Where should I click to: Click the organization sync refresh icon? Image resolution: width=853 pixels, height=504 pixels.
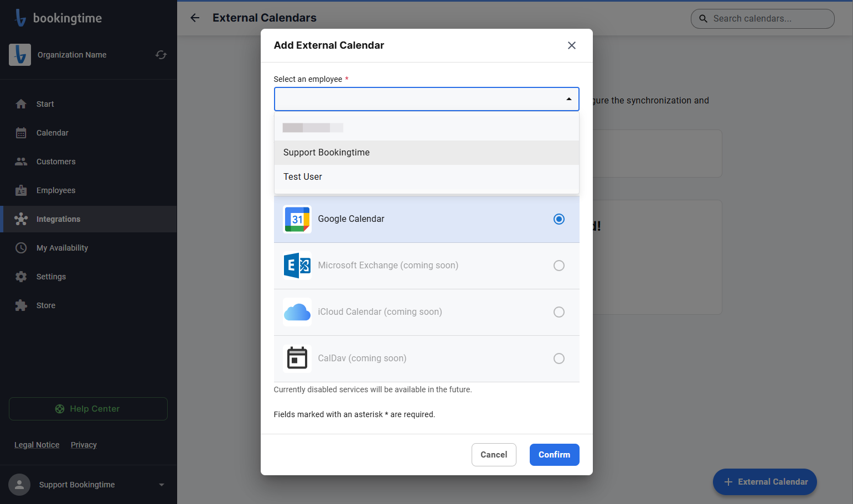click(x=161, y=55)
